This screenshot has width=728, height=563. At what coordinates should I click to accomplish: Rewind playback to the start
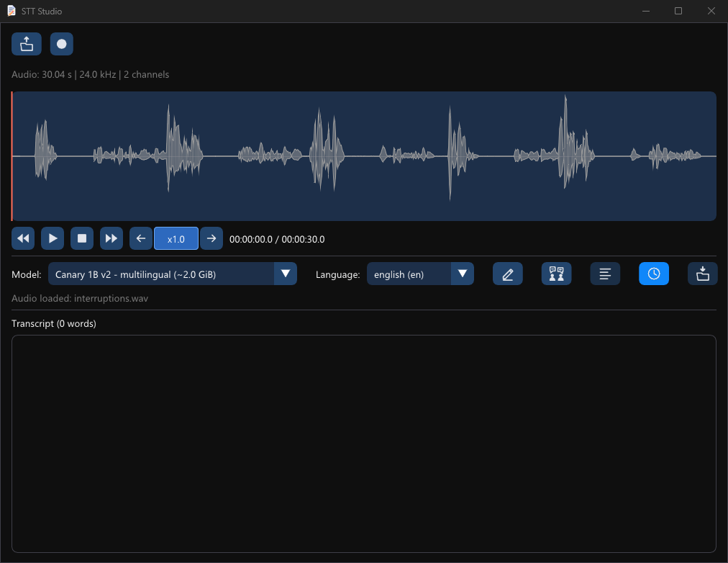click(x=23, y=238)
